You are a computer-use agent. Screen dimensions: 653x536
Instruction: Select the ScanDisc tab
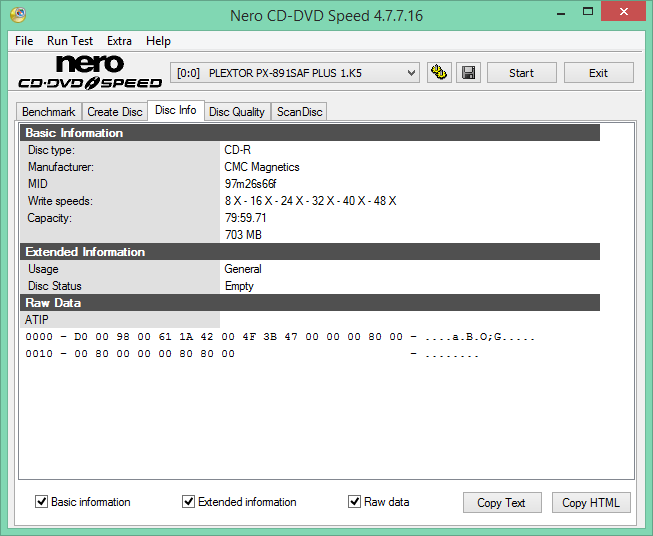(299, 112)
